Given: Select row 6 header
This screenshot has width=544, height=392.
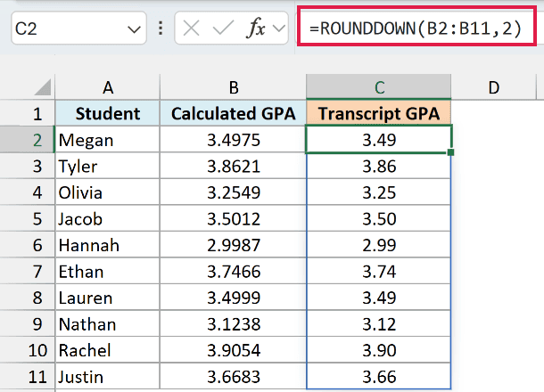Looking at the screenshot, I should point(28,245).
